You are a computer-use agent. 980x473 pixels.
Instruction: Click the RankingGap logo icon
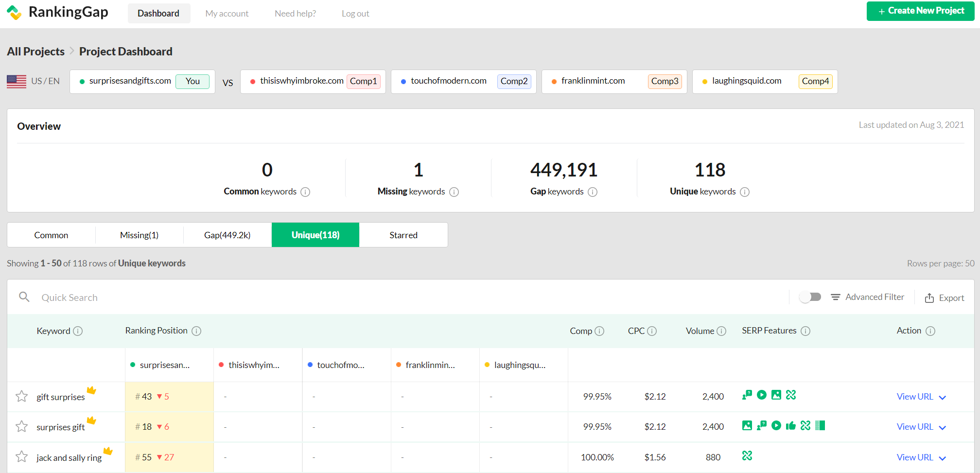[x=14, y=12]
